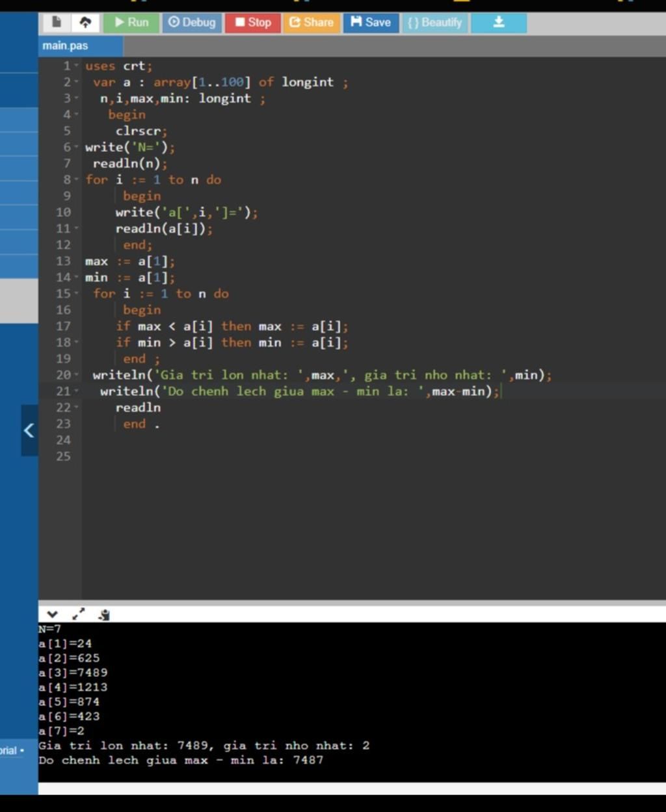
Task: Collapse the left sidebar with the arrow
Action: [29, 430]
